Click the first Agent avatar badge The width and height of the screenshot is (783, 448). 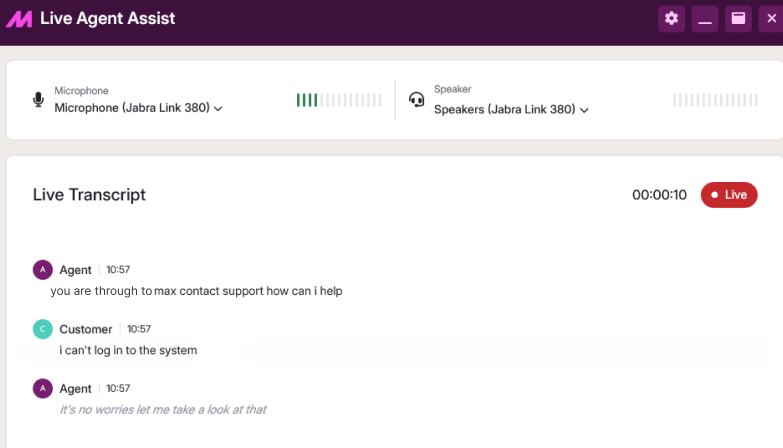coord(42,270)
